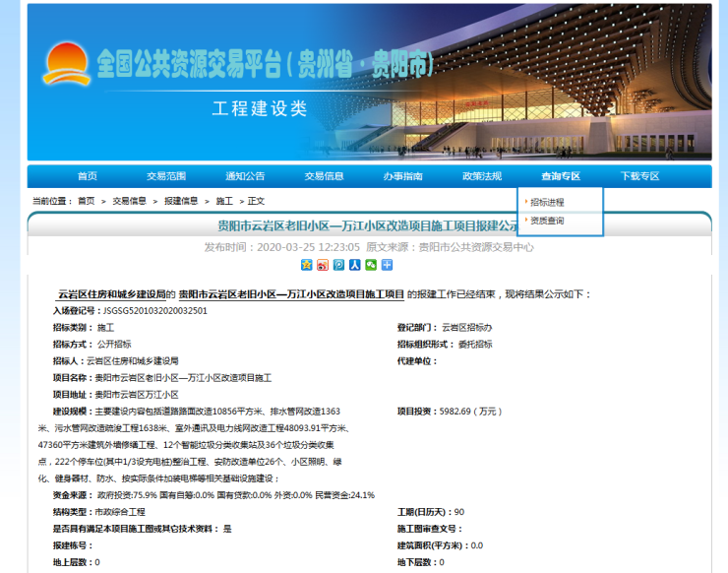Open 查询专区 menu item
Viewport: 728px width, 573px height.
pyautogui.click(x=561, y=176)
